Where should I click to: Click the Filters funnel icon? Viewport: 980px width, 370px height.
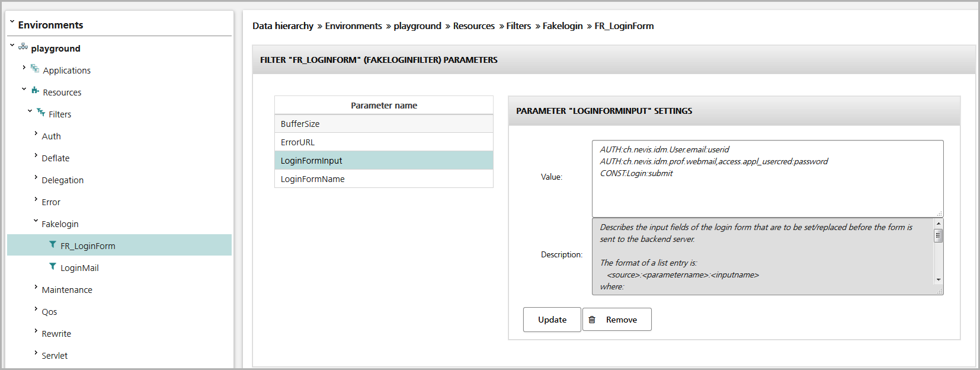[41, 112]
